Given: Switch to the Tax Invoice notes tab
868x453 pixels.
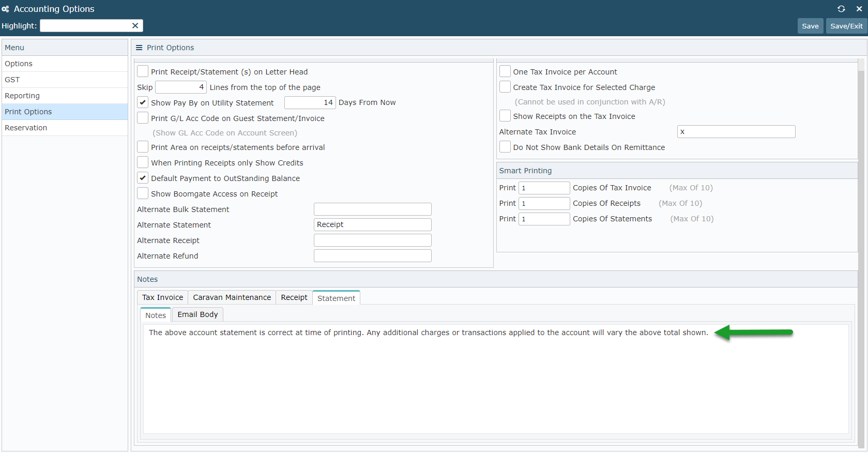Looking at the screenshot, I should tap(162, 297).
